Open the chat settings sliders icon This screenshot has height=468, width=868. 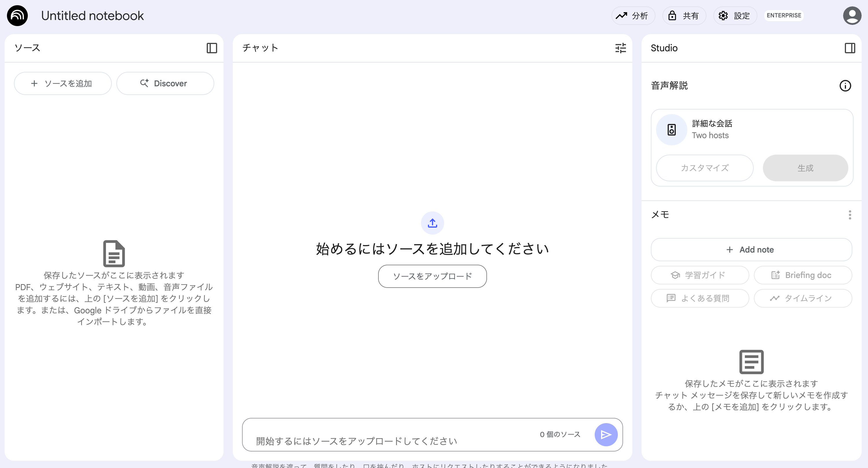[620, 48]
